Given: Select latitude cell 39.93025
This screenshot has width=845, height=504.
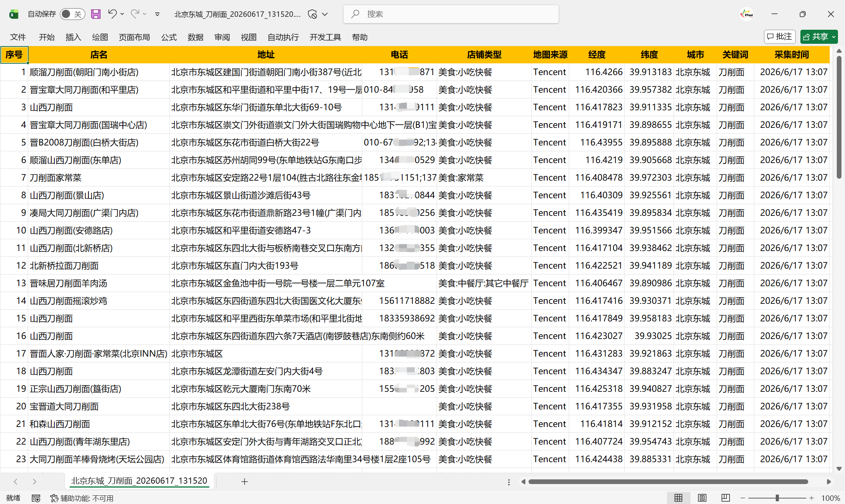Looking at the screenshot, I should tap(649, 336).
